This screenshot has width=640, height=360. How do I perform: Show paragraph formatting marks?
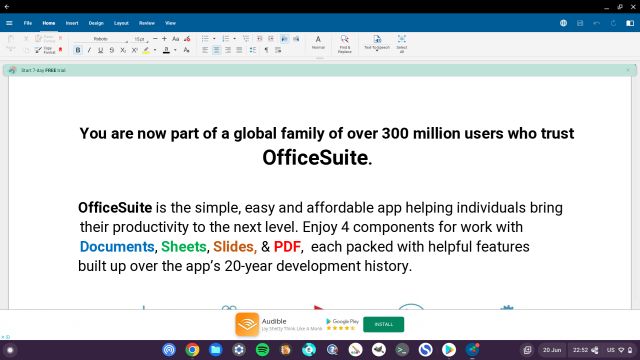coord(266,50)
